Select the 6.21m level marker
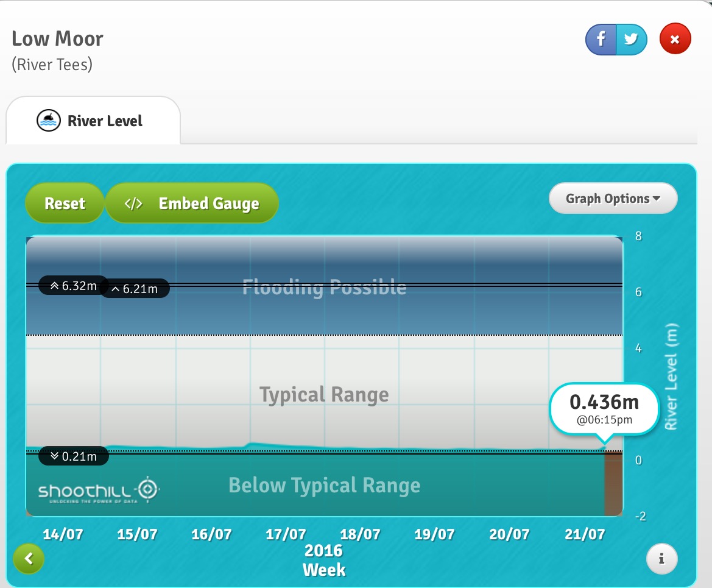Screen dimensions: 712x588 click(134, 289)
